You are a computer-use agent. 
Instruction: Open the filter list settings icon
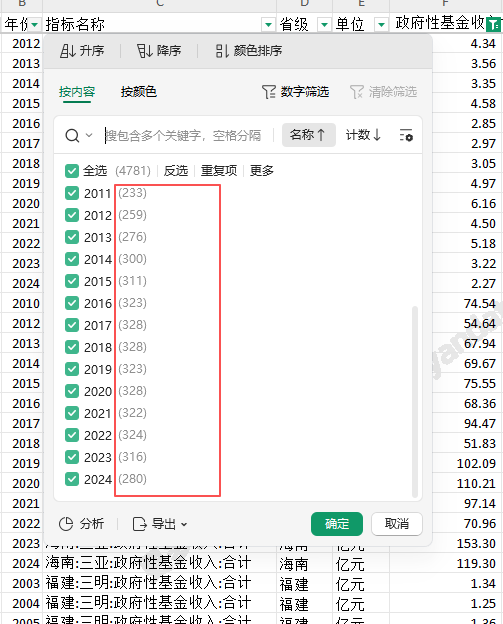tap(406, 135)
